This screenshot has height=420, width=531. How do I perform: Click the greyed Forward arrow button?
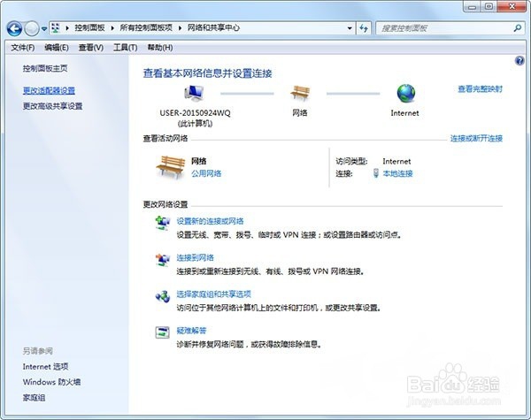pyautogui.click(x=32, y=29)
